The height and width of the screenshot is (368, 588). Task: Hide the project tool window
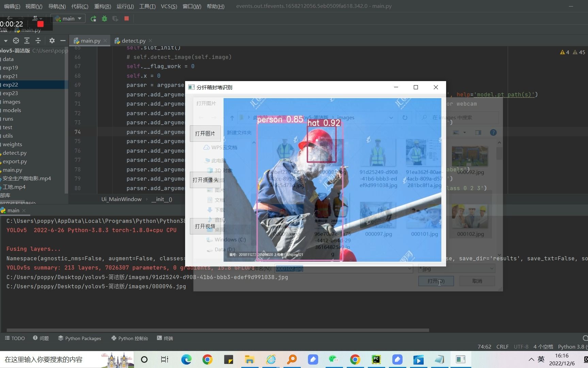[63, 41]
